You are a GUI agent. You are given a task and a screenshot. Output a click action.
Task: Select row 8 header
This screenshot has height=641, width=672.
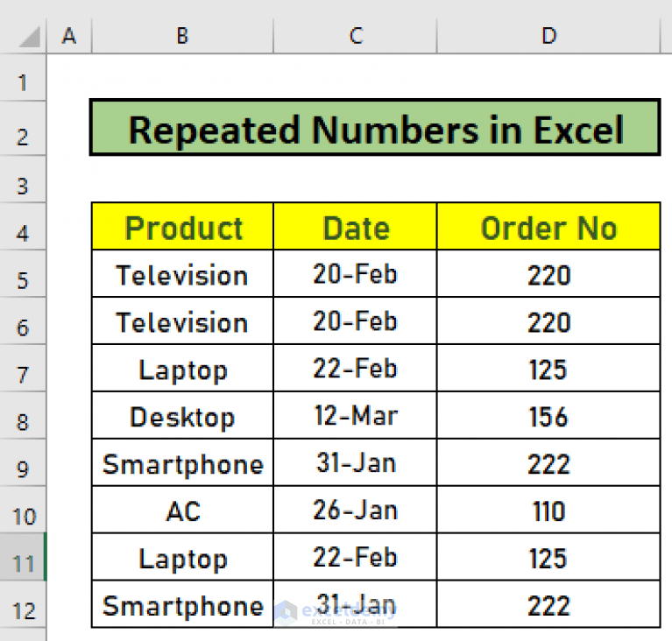(x=23, y=415)
